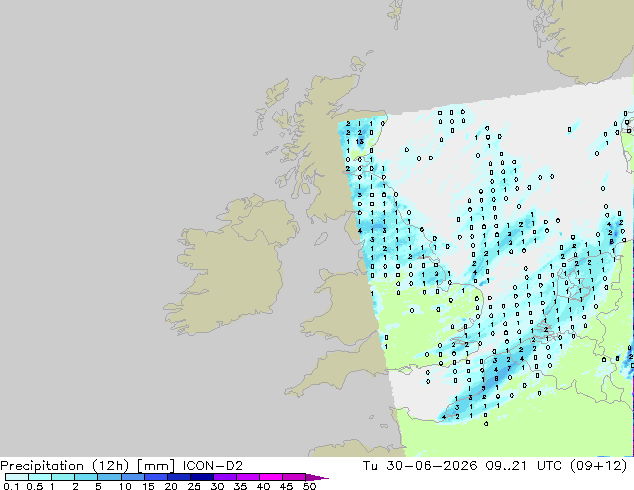Click the '10' legend label
The width and height of the screenshot is (634, 490).
point(125,486)
